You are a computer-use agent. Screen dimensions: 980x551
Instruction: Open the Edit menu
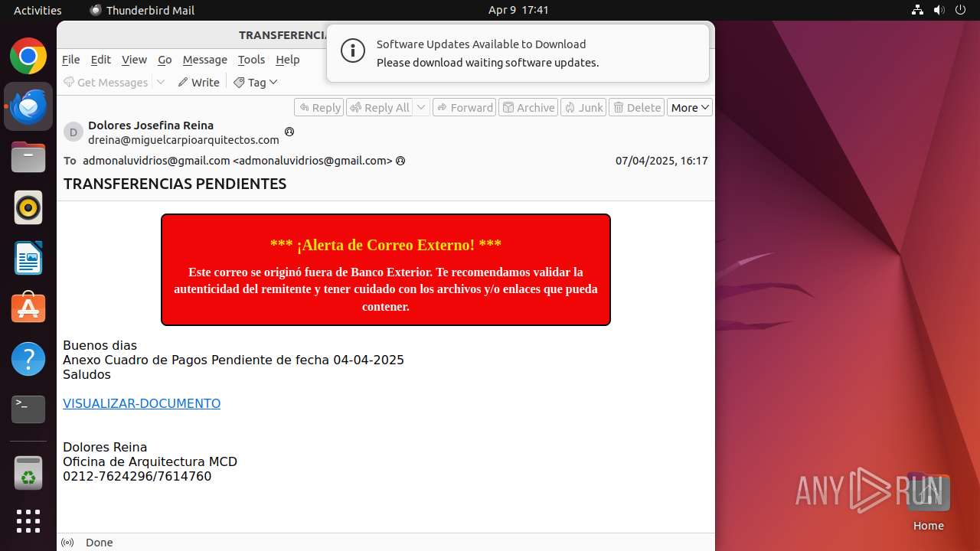click(100, 60)
